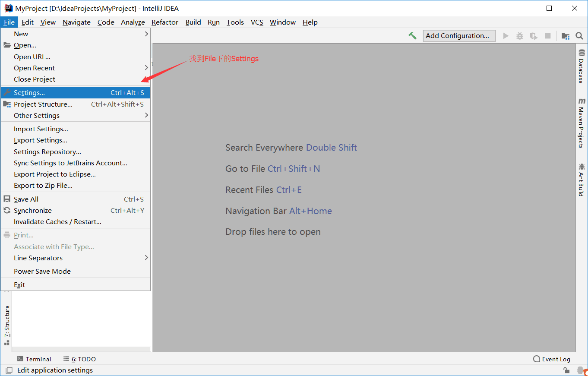Viewport: 588px width, 376px height.
Task: Open the Refactor menu
Action: click(165, 22)
